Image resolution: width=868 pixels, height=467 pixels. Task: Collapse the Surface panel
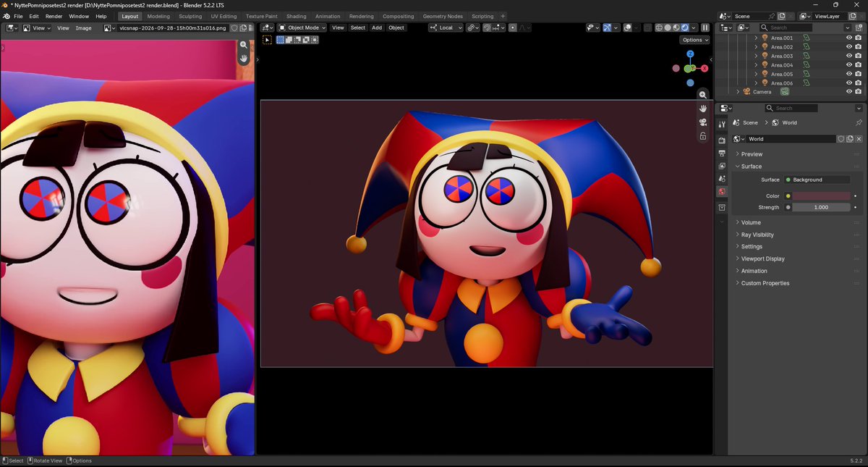(752, 167)
